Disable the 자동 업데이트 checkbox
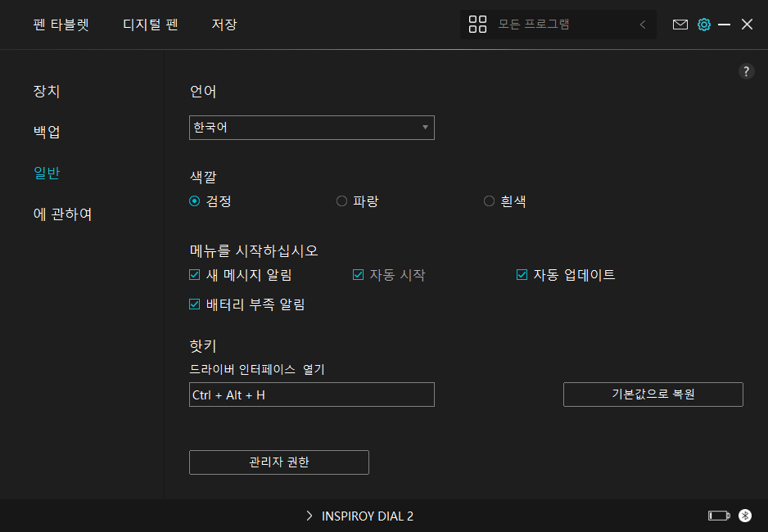This screenshot has height=532, width=768. click(x=522, y=275)
